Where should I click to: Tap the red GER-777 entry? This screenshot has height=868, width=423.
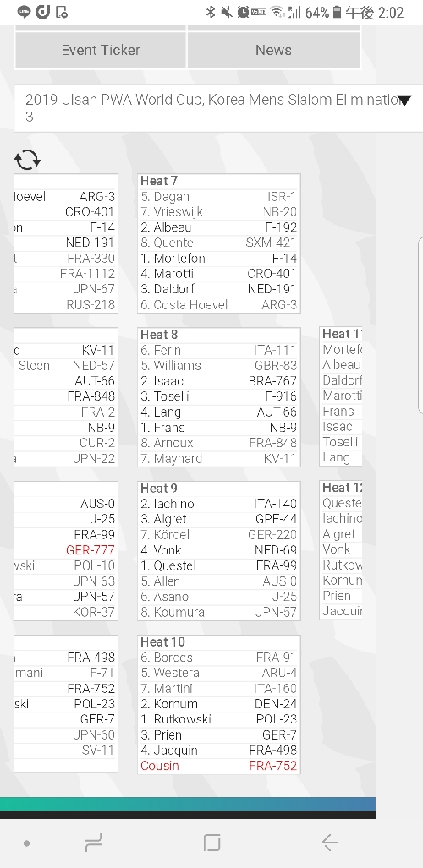point(91,549)
